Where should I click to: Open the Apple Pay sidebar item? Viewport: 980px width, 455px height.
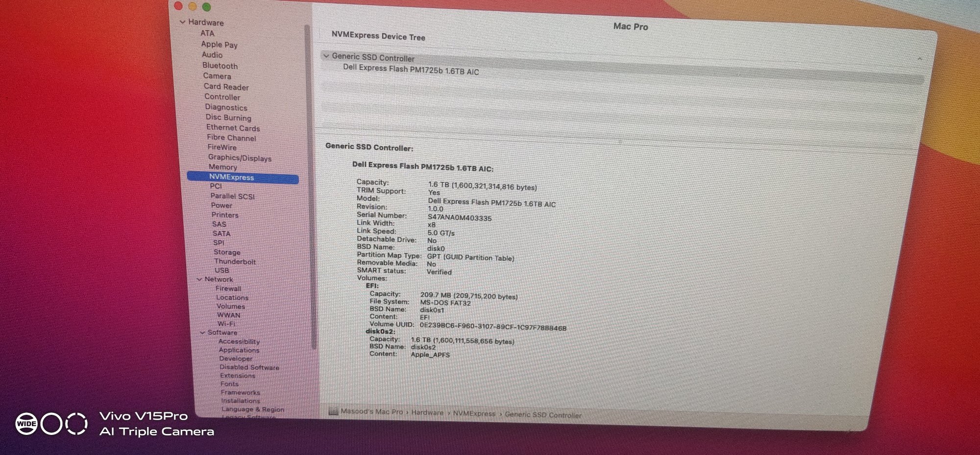[x=219, y=44]
